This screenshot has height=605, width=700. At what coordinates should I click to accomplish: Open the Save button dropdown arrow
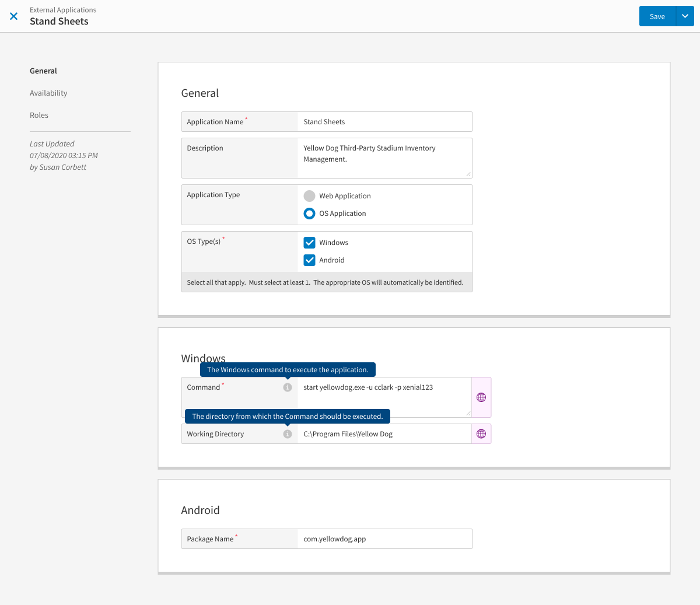685,16
